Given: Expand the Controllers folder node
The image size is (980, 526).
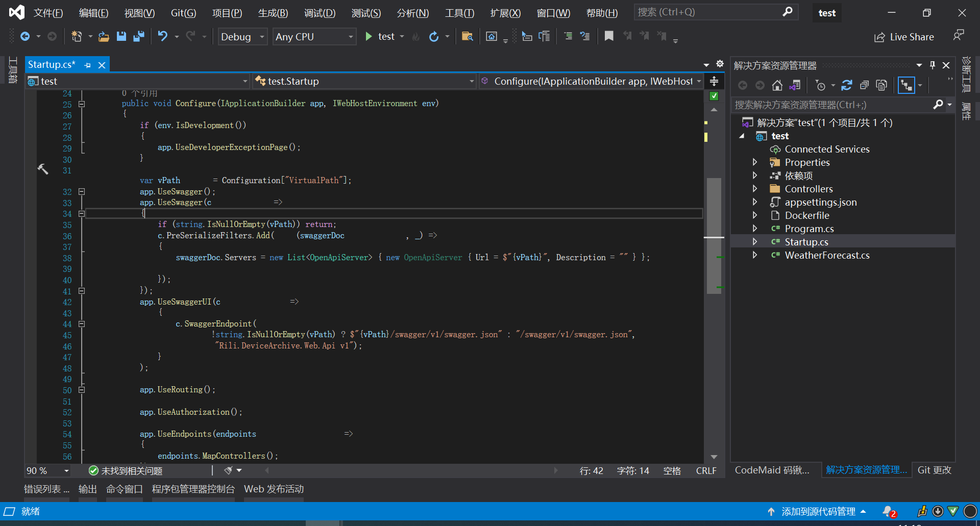Looking at the screenshot, I should click(x=755, y=189).
